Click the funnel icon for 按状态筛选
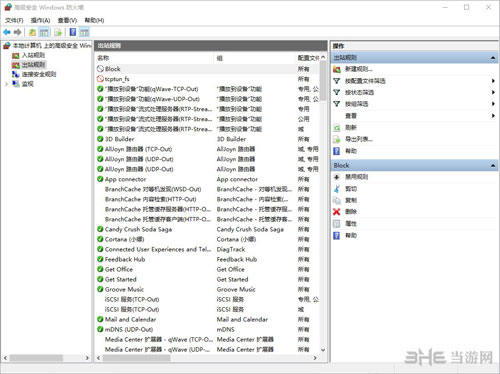 [337, 92]
